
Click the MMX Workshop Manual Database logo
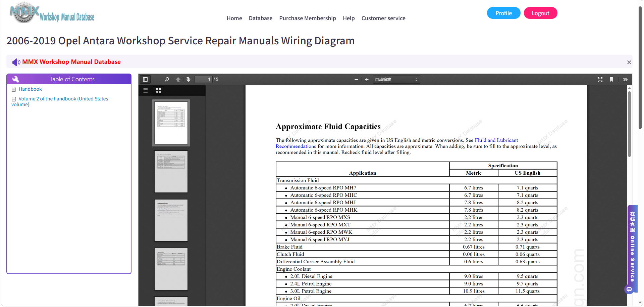[x=52, y=13]
